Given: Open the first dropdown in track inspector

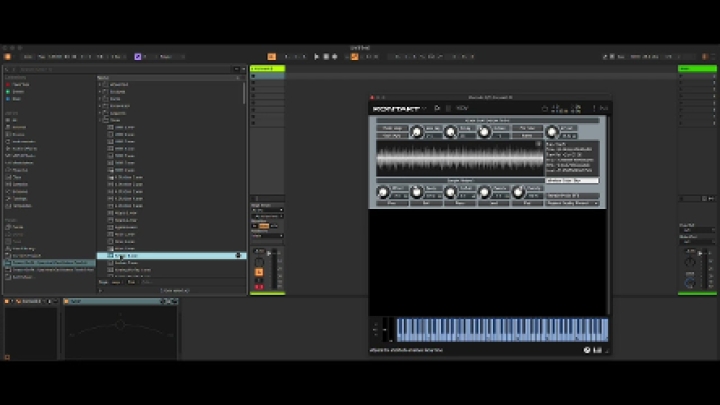Looking at the screenshot, I should coord(267,210).
